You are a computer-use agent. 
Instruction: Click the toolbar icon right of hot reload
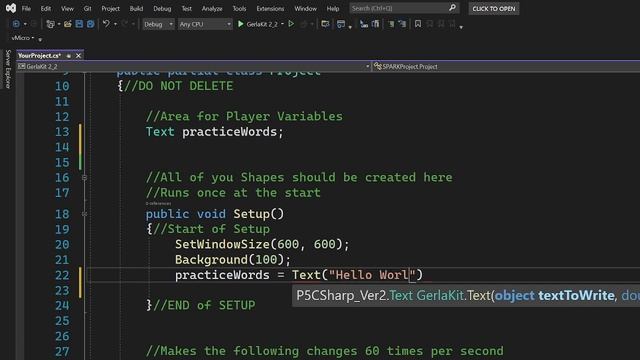325,24
